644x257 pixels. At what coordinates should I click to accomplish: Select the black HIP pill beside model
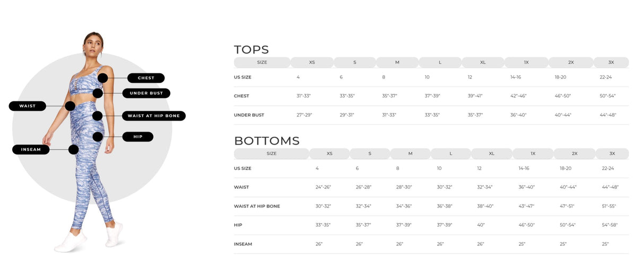pyautogui.click(x=138, y=137)
